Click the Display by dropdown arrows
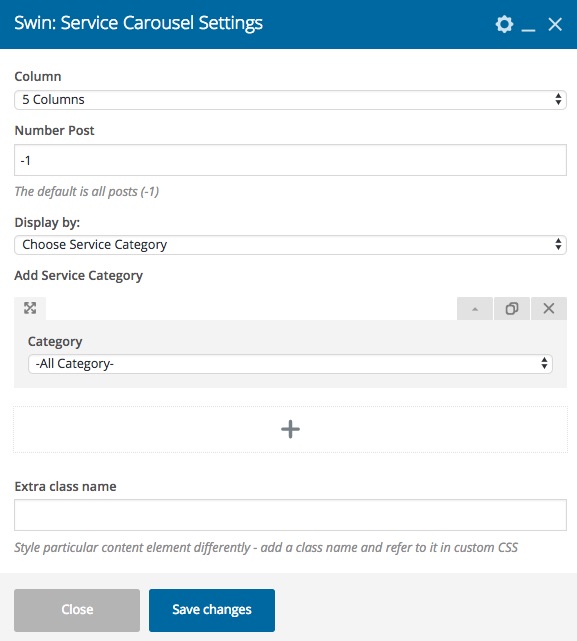 coord(558,244)
